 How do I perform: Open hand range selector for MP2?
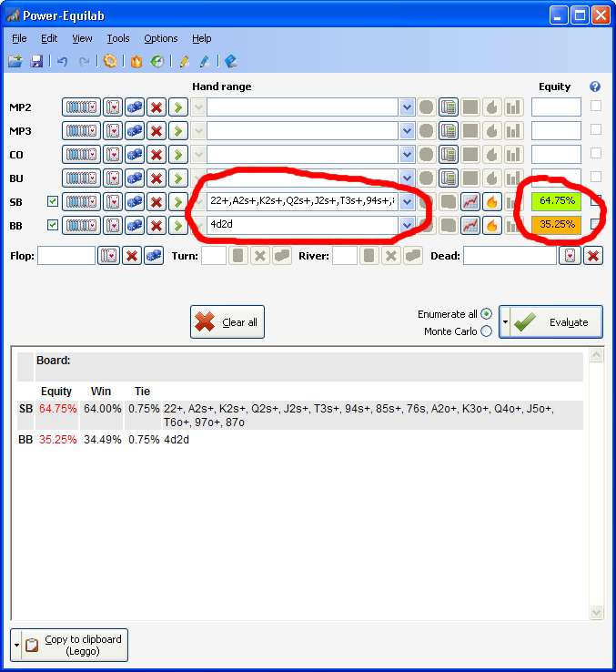(x=81, y=107)
